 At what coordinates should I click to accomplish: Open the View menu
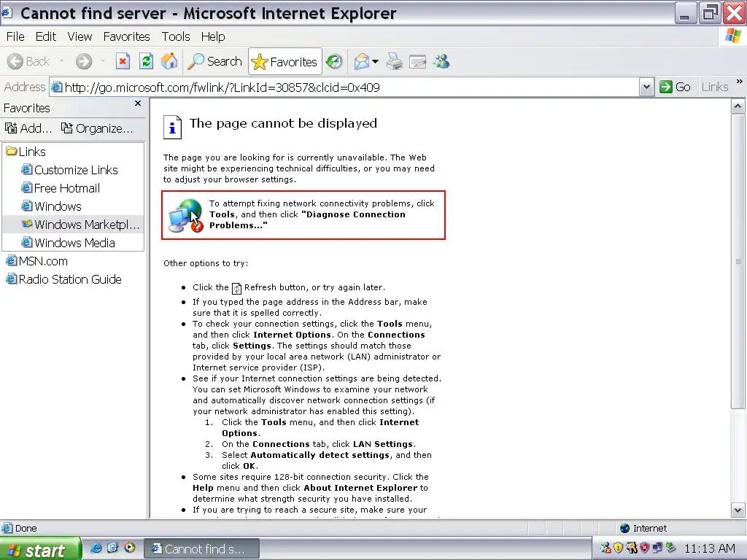80,36
